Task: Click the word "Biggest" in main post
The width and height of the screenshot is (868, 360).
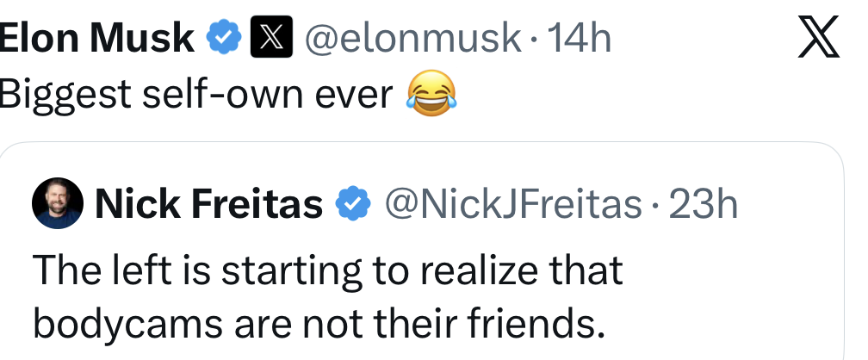Action: [x=53, y=95]
